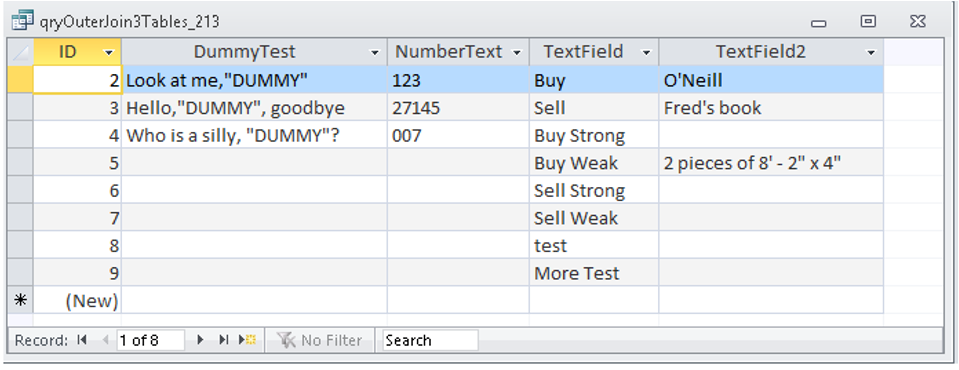Create new blank record icon
959x370 pixels.
pyautogui.click(x=247, y=340)
